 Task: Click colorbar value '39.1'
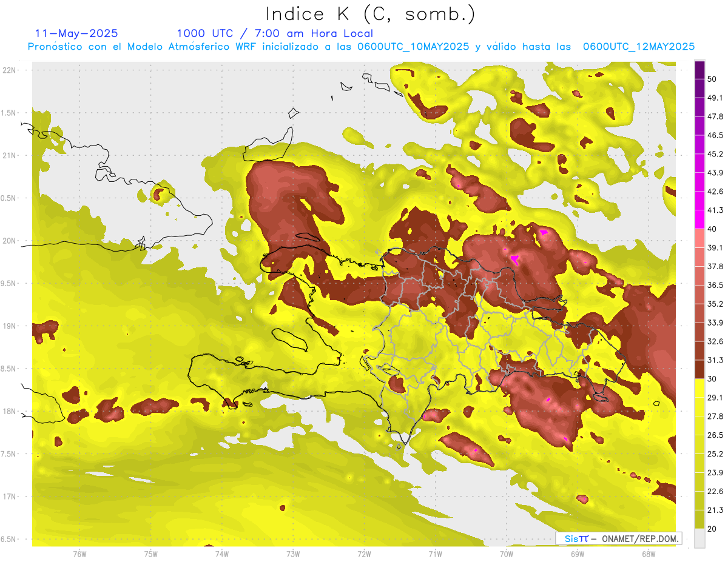tap(715, 247)
